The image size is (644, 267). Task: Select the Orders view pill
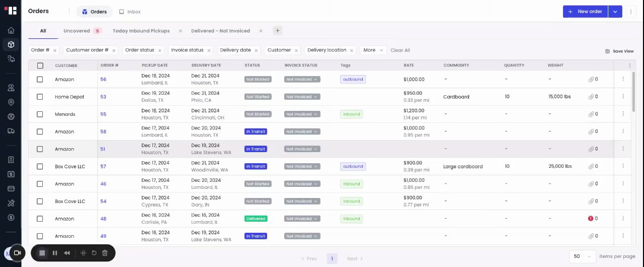(94, 12)
